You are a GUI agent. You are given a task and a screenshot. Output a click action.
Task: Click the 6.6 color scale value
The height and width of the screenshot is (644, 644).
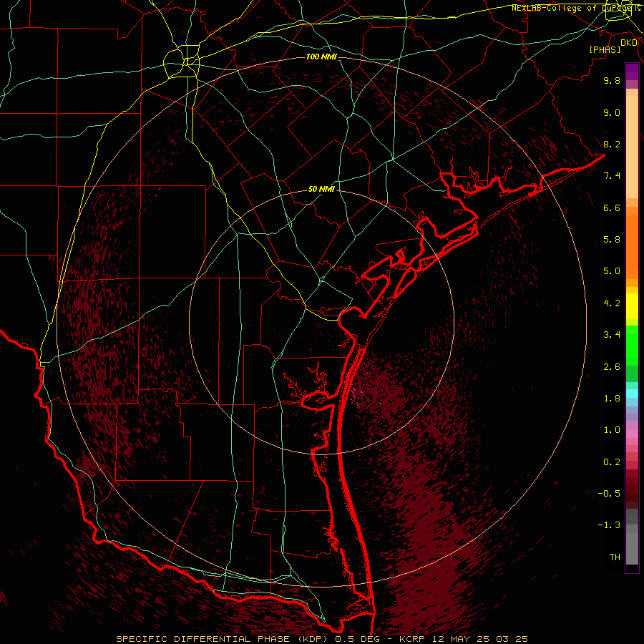[x=612, y=208]
